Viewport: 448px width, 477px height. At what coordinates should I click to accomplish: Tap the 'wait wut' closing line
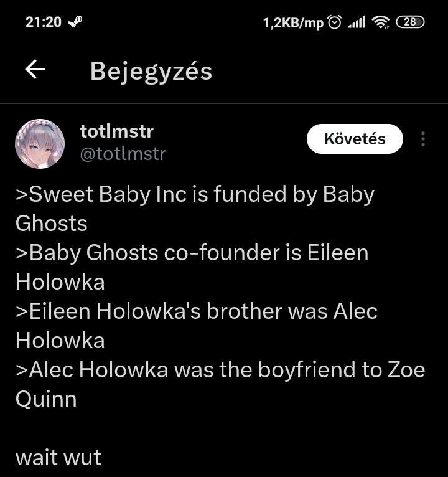58,458
